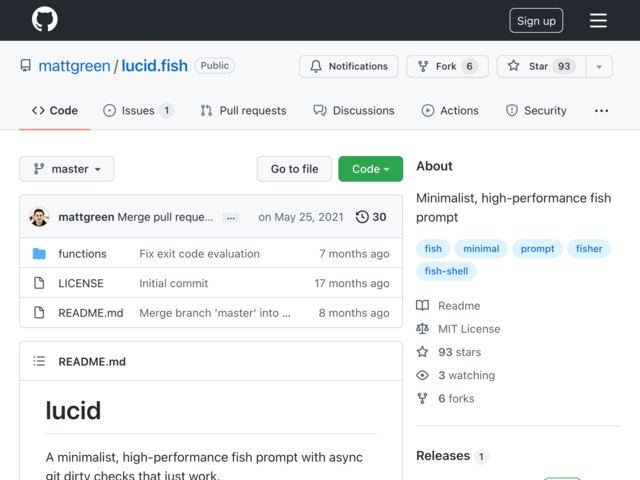Click the Public visibility badge
Image resolution: width=640 pixels, height=480 pixels.
click(215, 66)
